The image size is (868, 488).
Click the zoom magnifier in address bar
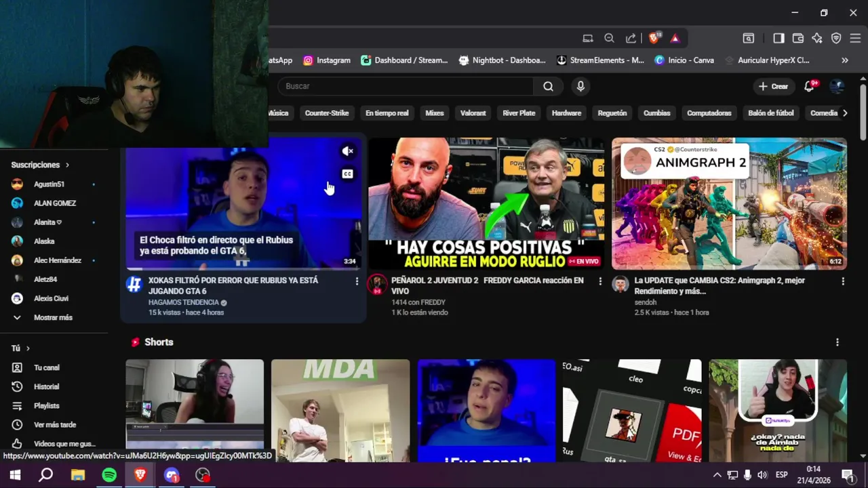click(609, 39)
